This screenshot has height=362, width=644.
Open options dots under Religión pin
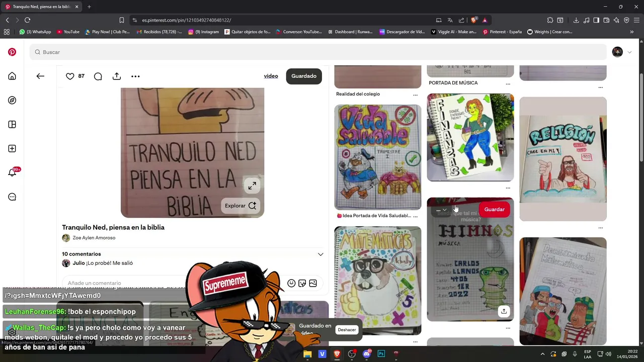(600, 228)
